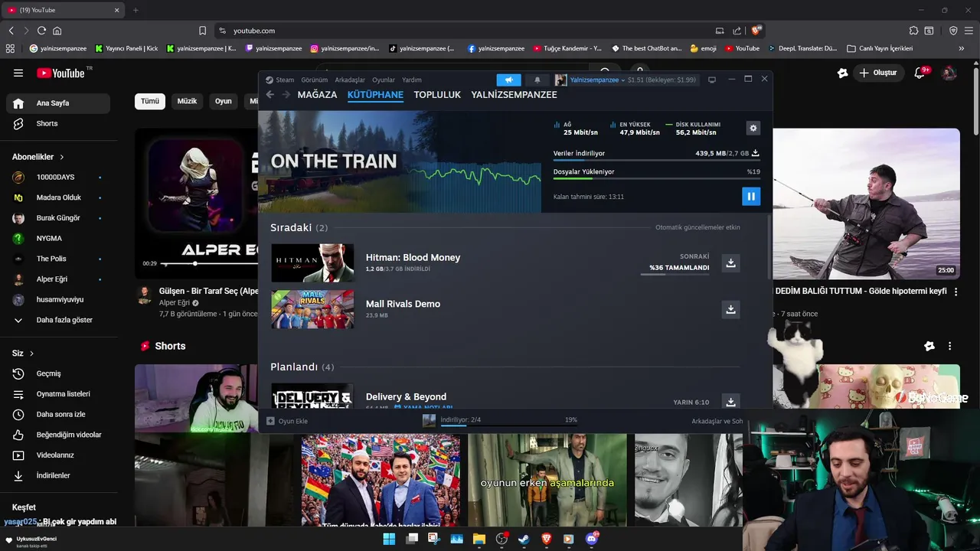This screenshot has width=980, height=551.
Task: Click Oluştur button on YouTube
Action: point(878,73)
